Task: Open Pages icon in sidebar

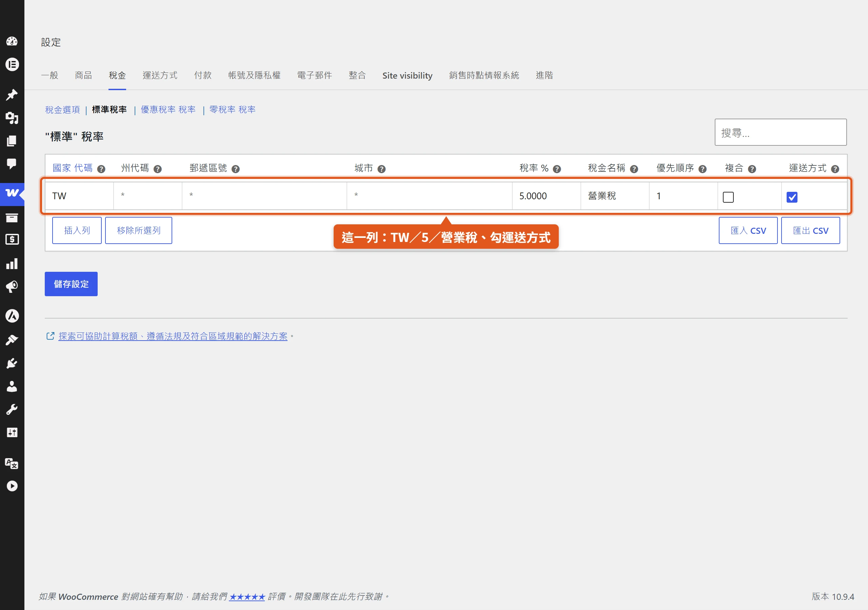Action: click(12, 141)
